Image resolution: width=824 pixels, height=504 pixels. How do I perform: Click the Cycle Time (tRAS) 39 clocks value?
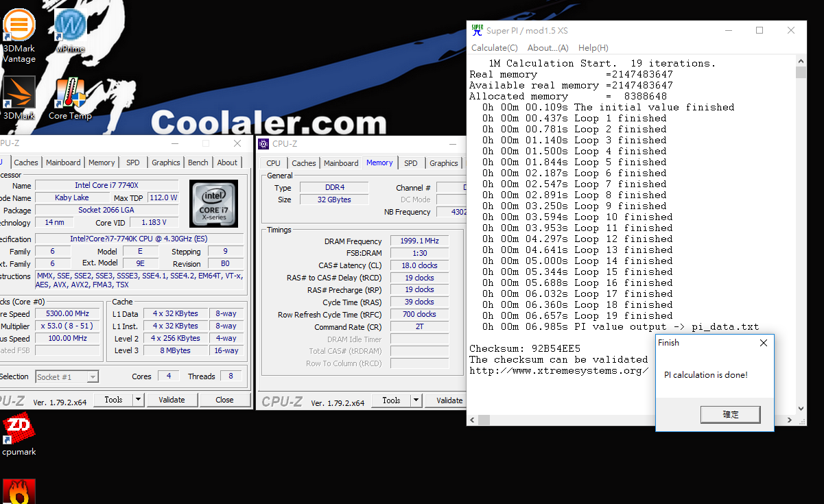419,302
